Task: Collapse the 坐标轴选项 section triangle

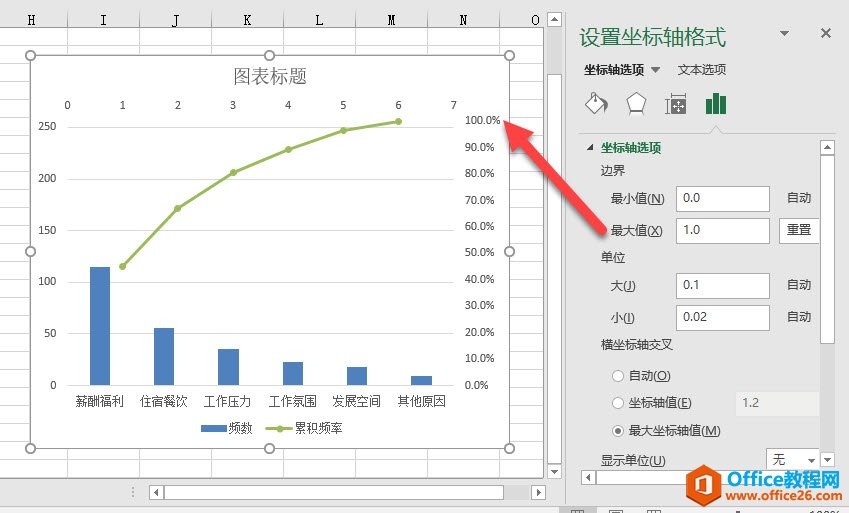Action: coord(591,148)
